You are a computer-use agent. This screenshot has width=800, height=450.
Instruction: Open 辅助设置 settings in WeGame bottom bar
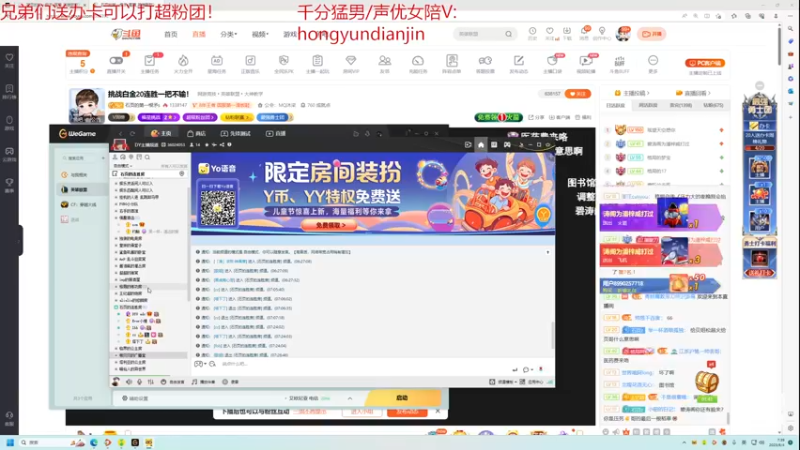coord(135,398)
